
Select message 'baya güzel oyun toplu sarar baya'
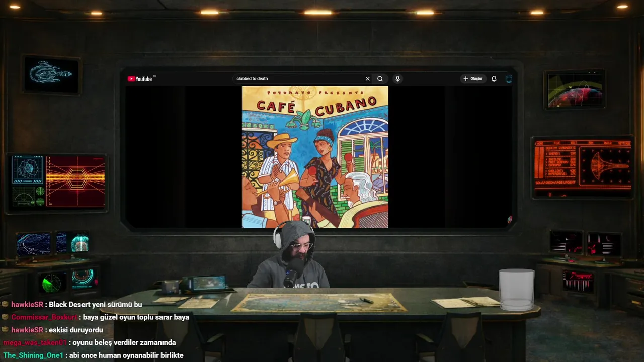(x=136, y=317)
